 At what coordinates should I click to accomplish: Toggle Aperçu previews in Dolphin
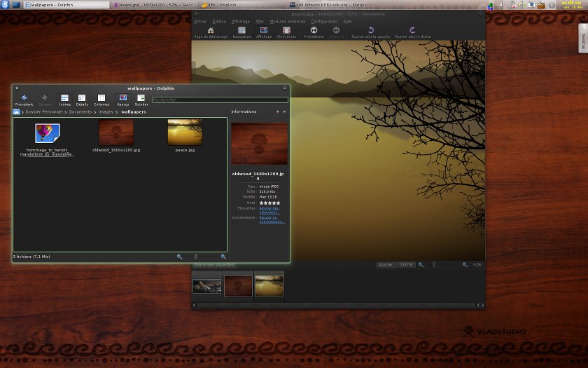(123, 100)
